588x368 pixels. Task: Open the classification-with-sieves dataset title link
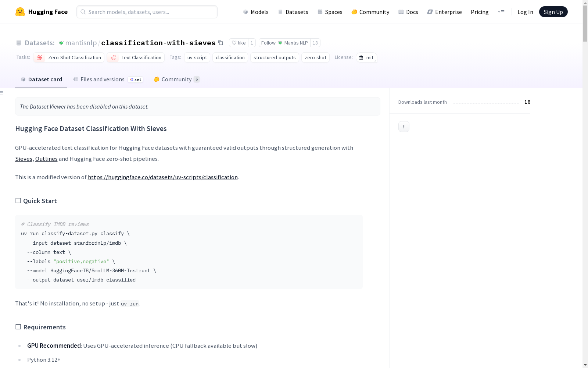(158, 43)
